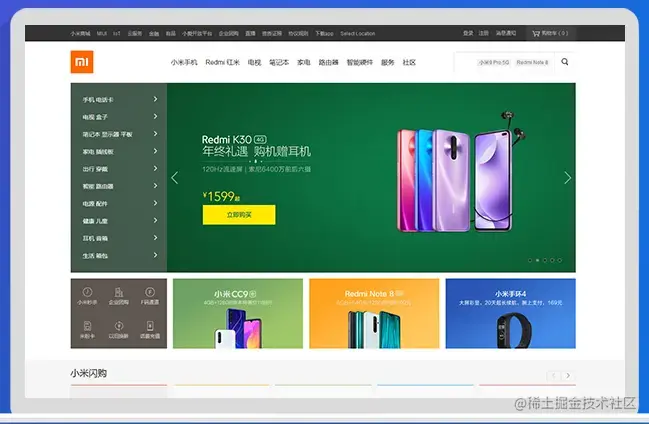Open Redmi 红米 in main navigation

[222, 62]
